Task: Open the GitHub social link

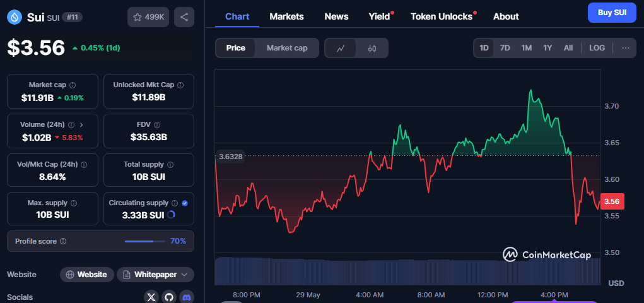Action: (x=169, y=297)
